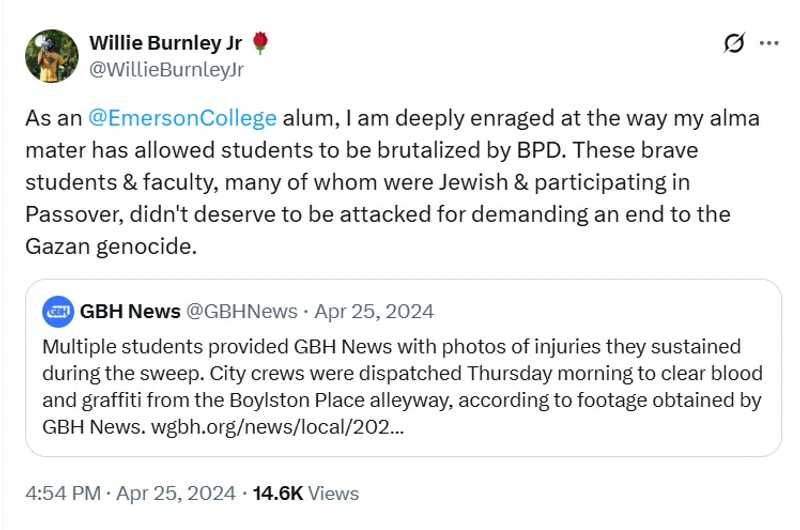Click the Views label at bottom

(333, 493)
